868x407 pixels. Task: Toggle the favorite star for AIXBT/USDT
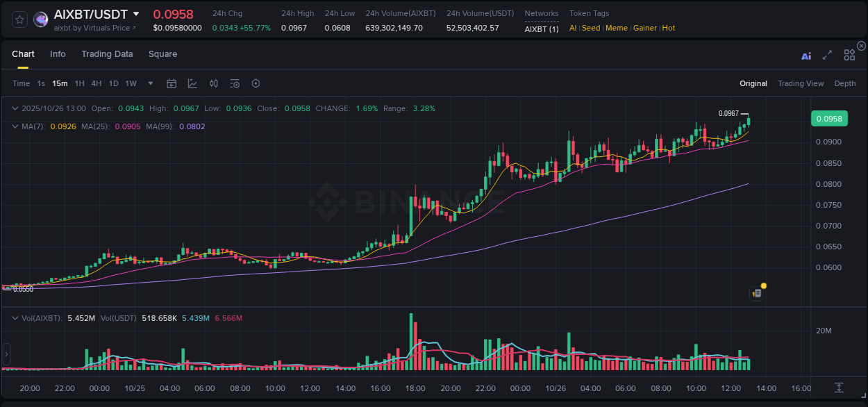[x=19, y=19]
